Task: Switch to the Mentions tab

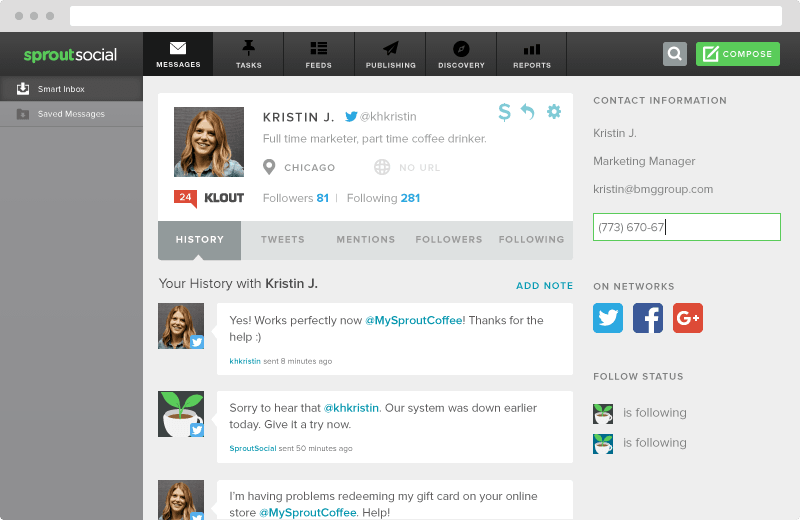Action: 366,240
